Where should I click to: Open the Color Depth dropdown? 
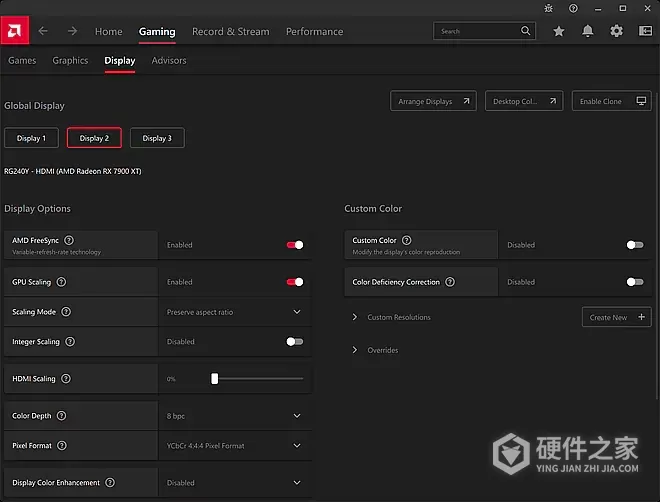[235, 416]
